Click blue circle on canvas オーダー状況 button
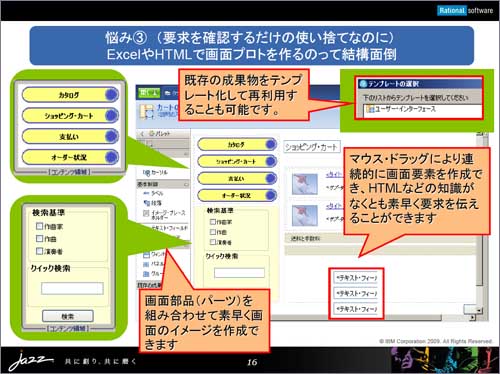The width and height of the screenshot is (500, 374). pos(271,195)
